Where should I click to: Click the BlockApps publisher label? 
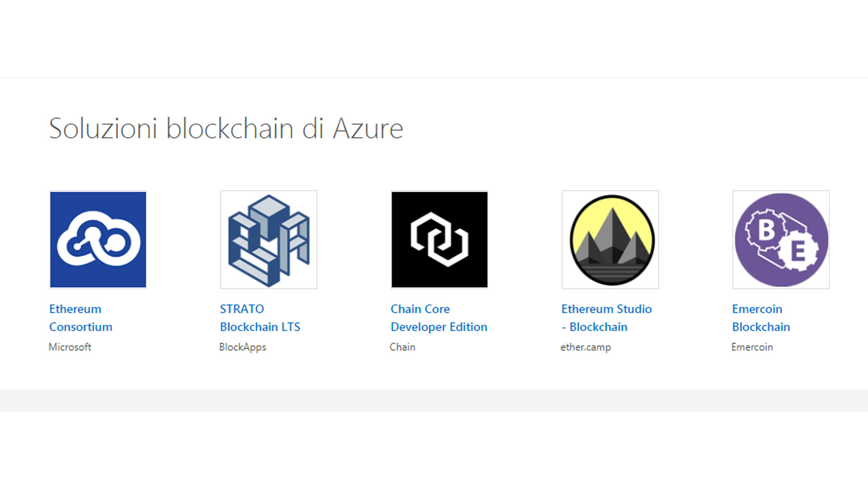243,347
